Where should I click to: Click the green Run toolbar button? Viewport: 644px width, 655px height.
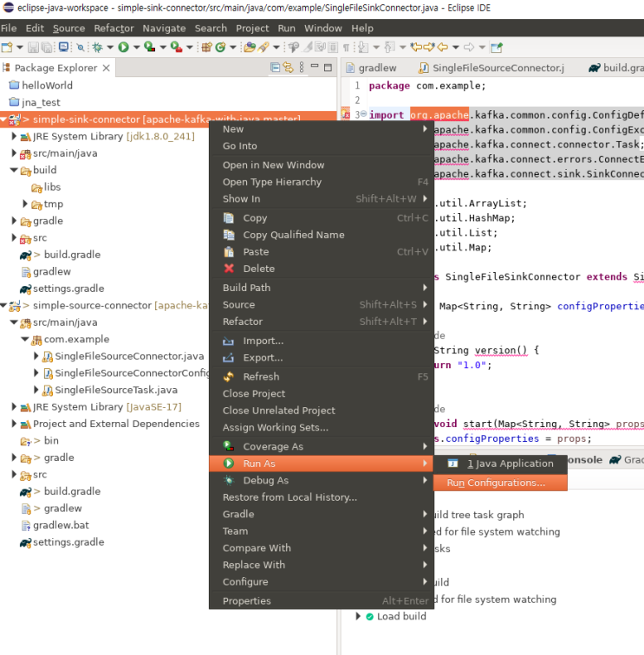[x=123, y=47]
